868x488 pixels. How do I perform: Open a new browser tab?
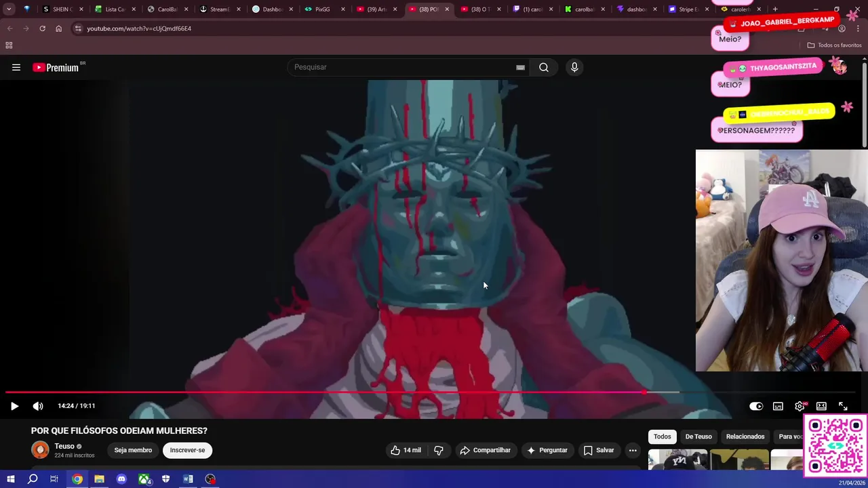coord(775,9)
